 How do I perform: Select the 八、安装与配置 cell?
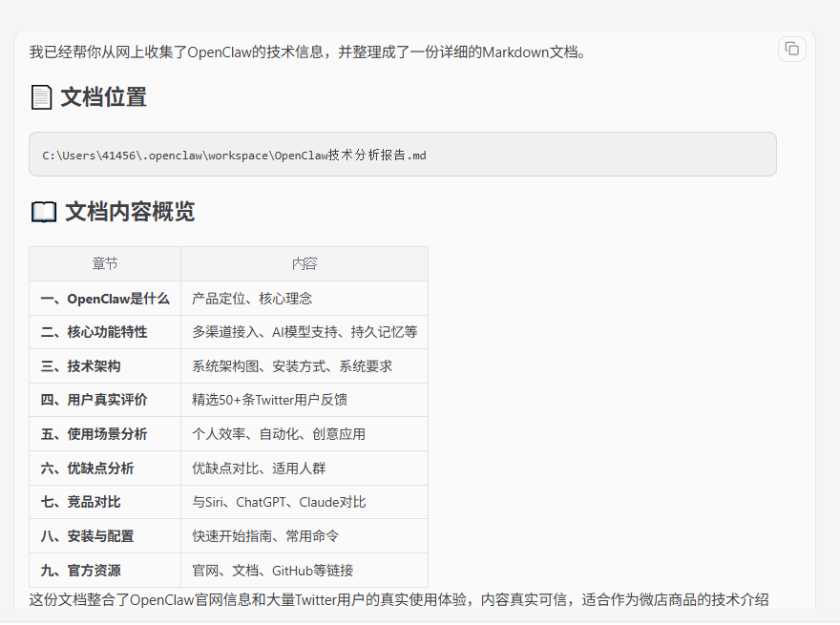pyautogui.click(x=105, y=536)
